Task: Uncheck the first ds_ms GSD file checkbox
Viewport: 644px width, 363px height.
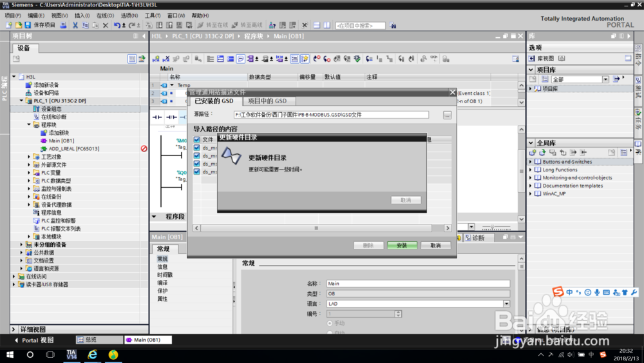Action: 196,164
